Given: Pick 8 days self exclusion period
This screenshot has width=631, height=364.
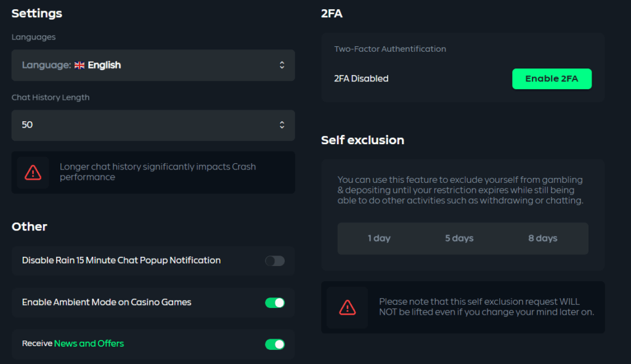Looking at the screenshot, I should coord(542,238).
